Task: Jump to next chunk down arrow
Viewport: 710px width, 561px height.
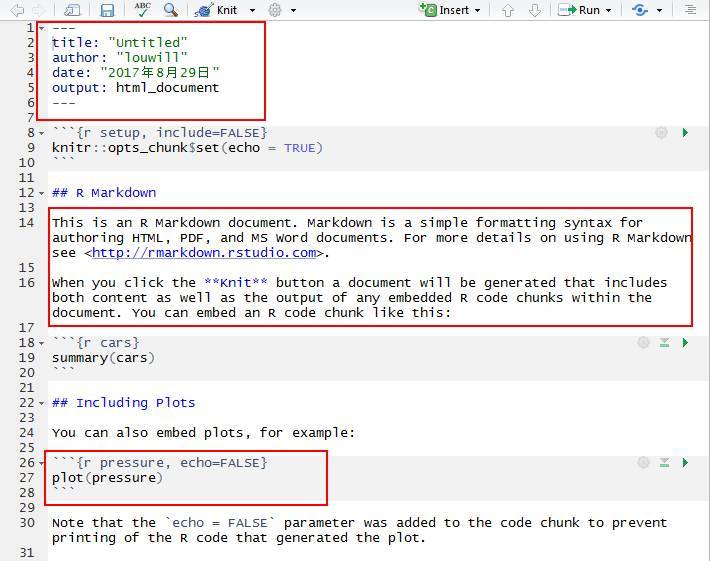Action: pyautogui.click(x=535, y=10)
